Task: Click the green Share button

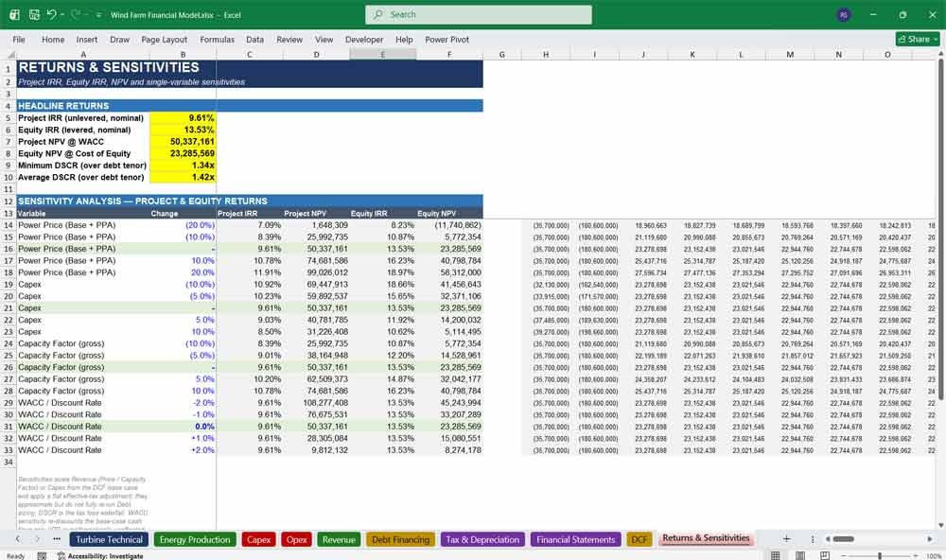Action: [x=918, y=39]
